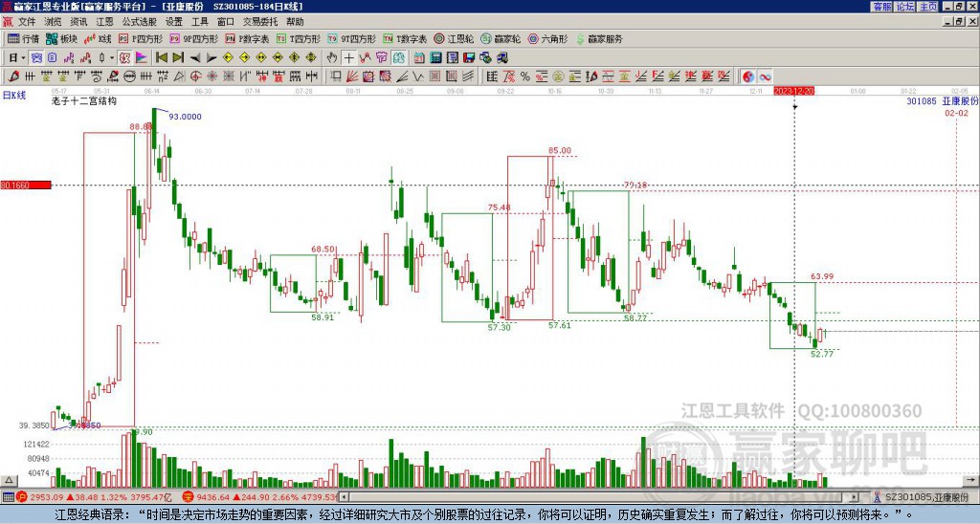Open the calendar 21 icon
This screenshot has height=524, width=980.
(x=419, y=58)
